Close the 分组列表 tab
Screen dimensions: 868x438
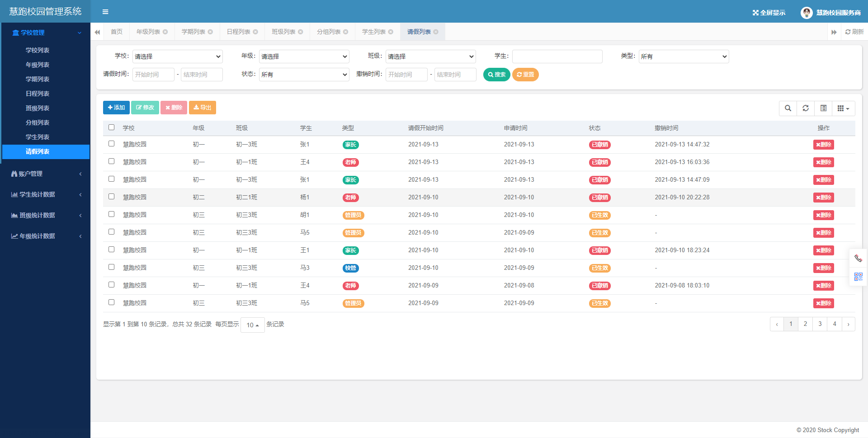tap(346, 32)
